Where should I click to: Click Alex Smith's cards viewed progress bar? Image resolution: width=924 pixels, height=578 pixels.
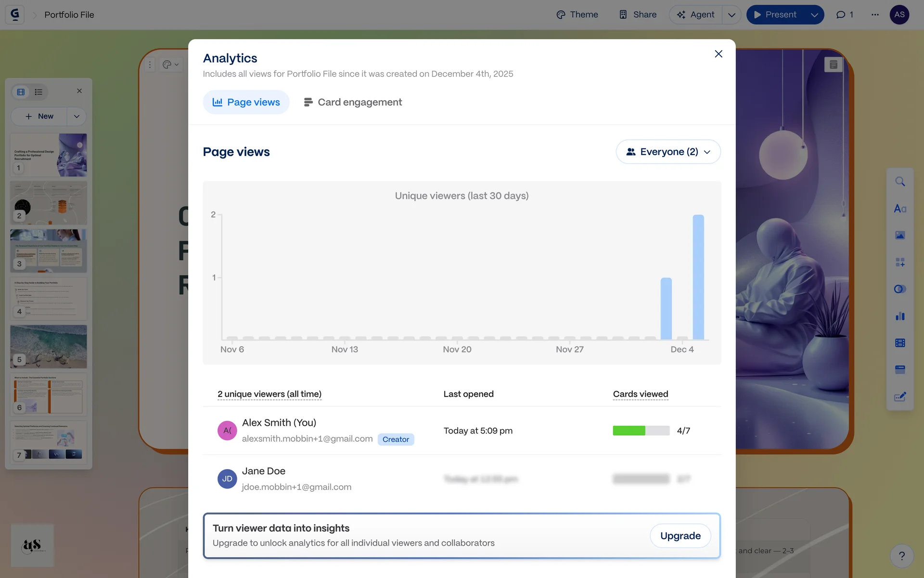(641, 431)
